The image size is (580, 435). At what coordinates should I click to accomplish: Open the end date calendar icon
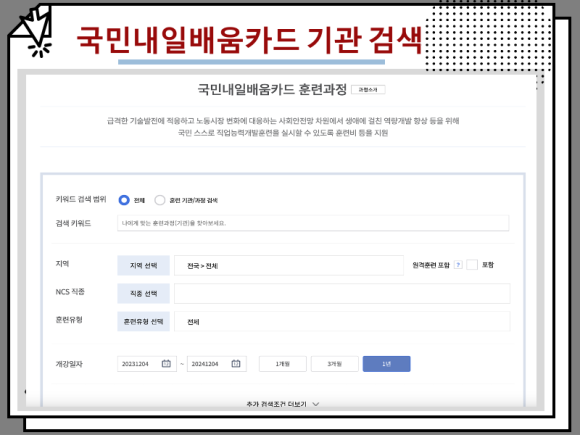coord(236,364)
